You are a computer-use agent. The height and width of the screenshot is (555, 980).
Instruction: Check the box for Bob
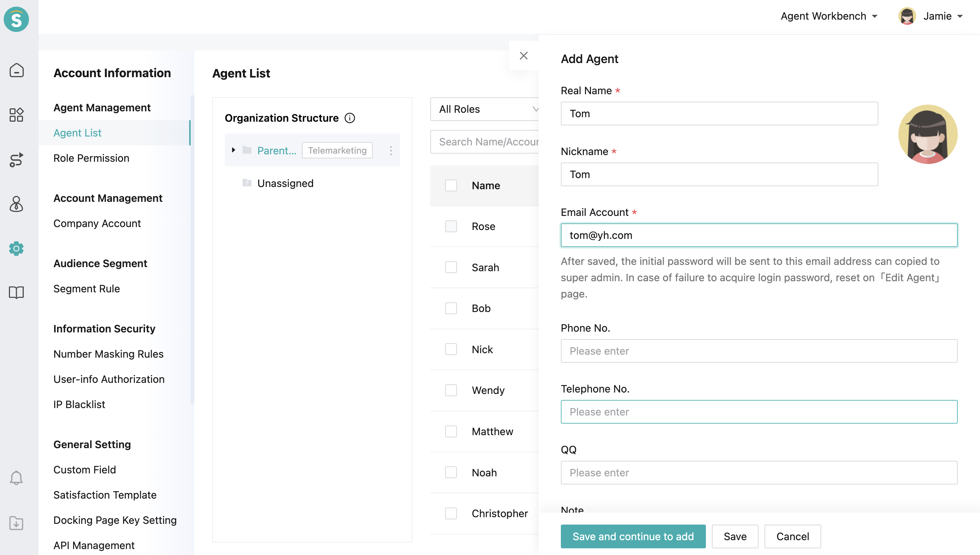451,308
